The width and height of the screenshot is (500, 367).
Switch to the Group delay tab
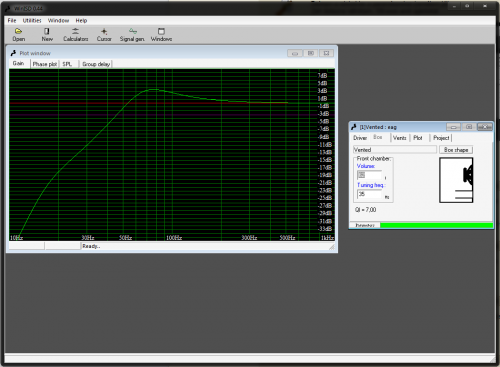pyautogui.click(x=96, y=64)
